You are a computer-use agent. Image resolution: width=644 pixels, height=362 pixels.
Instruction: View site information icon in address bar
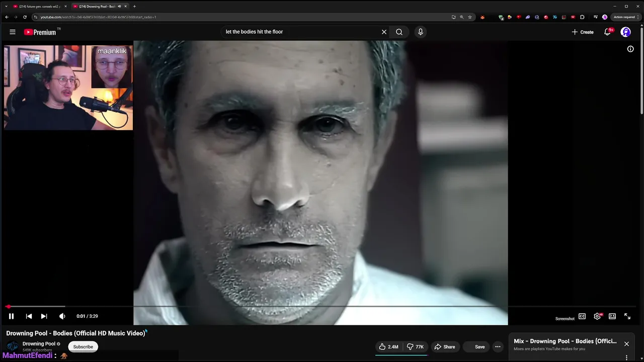pos(35,17)
